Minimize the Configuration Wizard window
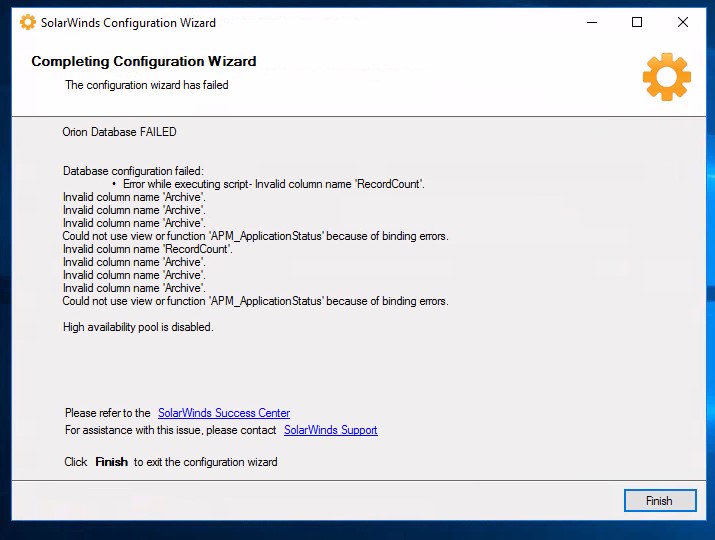This screenshot has width=715, height=540. pos(592,22)
